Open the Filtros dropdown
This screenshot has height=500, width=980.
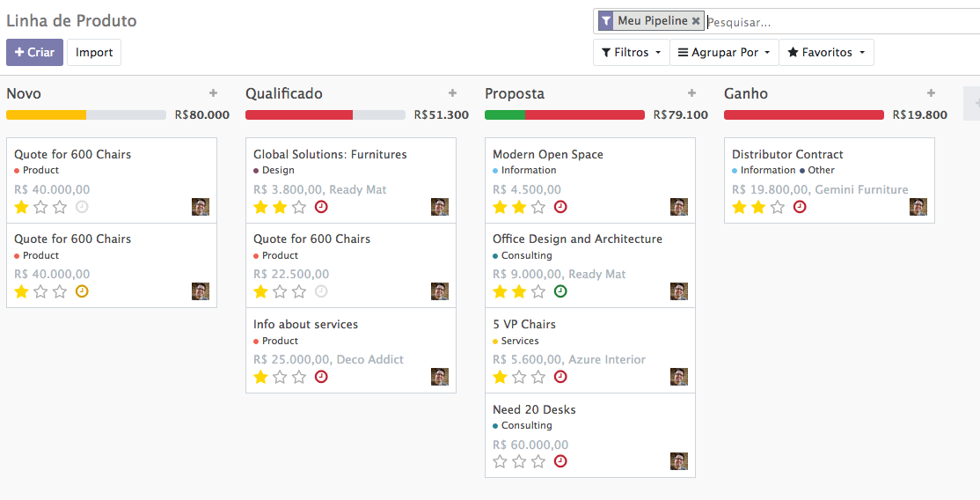point(632,53)
